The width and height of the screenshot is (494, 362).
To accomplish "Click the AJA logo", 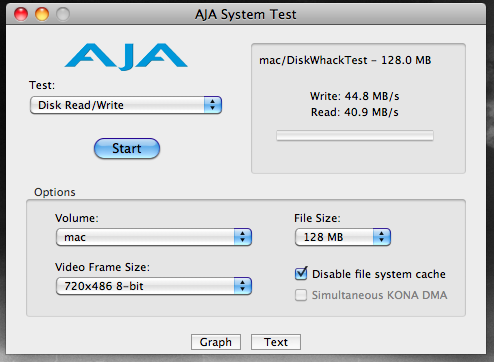I will click(x=126, y=57).
